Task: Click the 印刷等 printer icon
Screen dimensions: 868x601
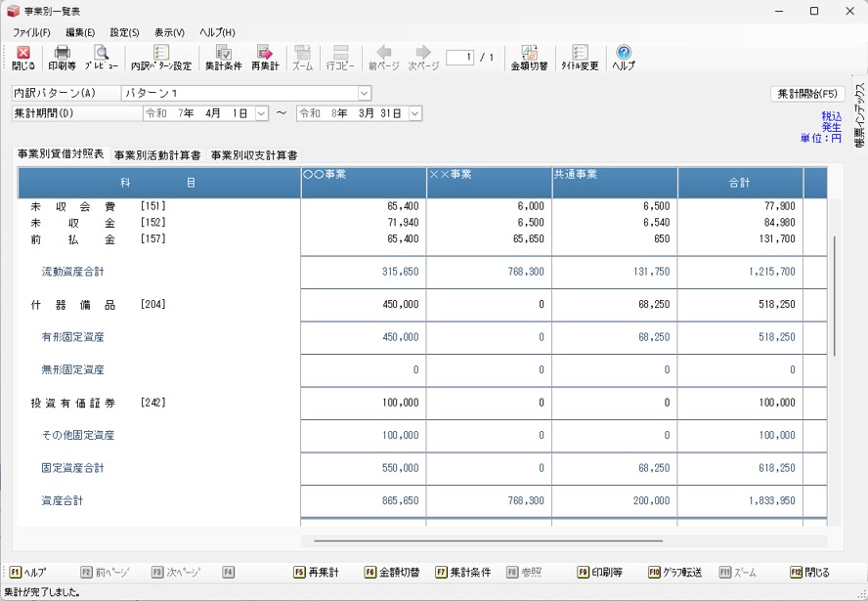Action: 62,58
